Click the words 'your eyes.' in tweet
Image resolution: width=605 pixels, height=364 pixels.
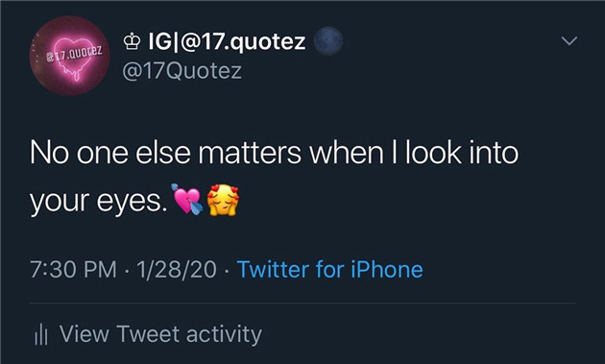click(99, 202)
